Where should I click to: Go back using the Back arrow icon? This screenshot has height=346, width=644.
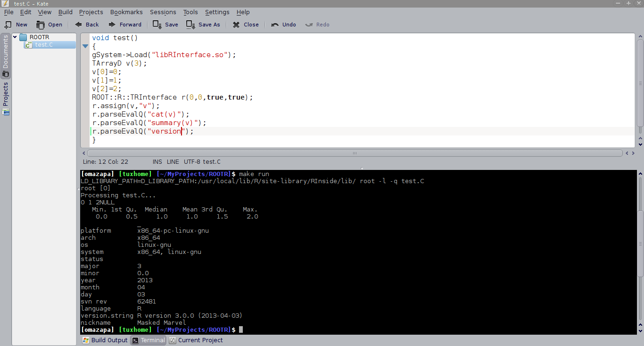point(79,25)
